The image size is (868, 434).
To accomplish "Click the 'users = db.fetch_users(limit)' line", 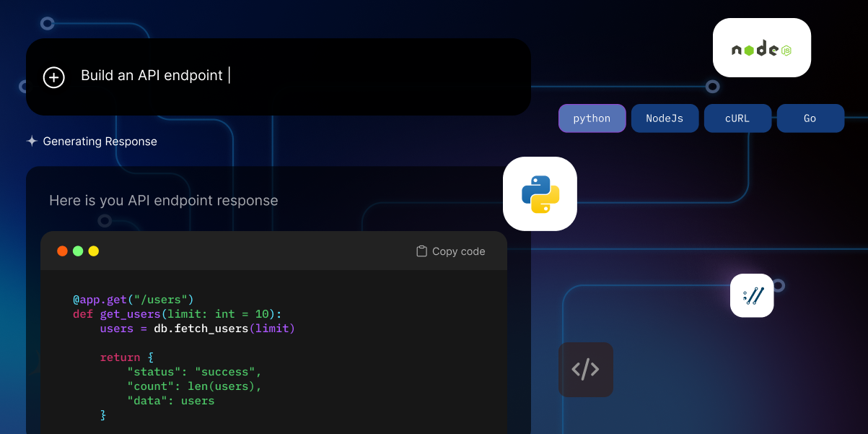I will pyautogui.click(x=198, y=328).
